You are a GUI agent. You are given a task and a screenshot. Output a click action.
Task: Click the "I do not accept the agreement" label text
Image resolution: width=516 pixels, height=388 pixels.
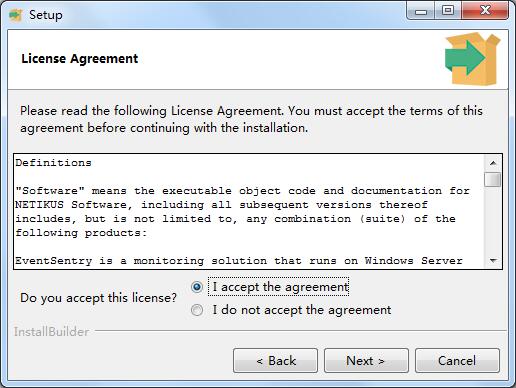(x=302, y=310)
